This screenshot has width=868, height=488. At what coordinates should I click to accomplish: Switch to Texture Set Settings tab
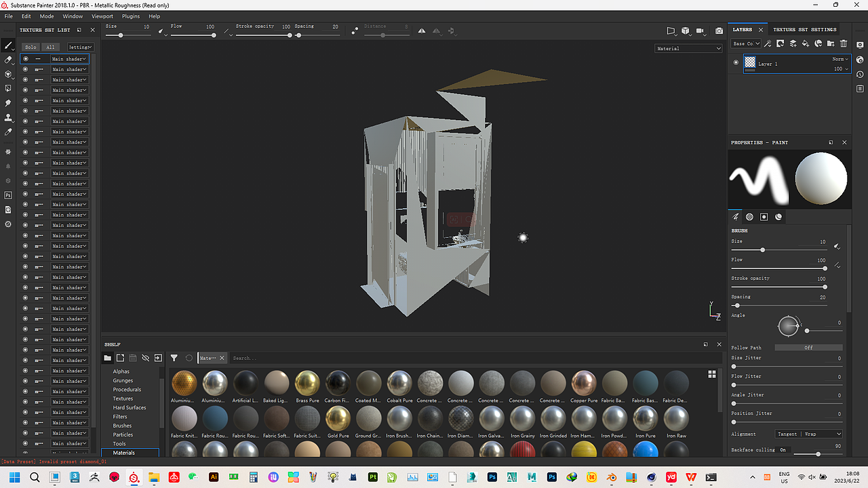(x=805, y=30)
